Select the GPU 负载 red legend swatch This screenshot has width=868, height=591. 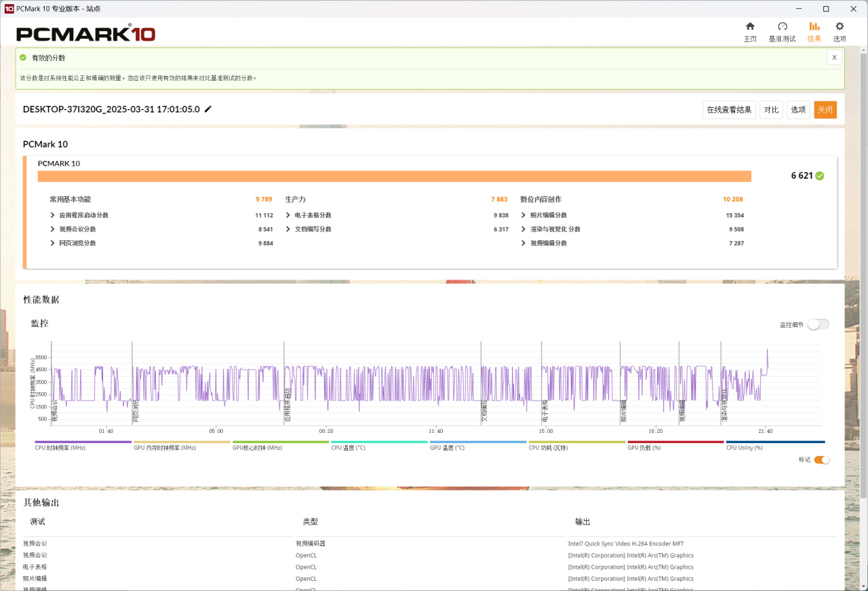(x=675, y=442)
